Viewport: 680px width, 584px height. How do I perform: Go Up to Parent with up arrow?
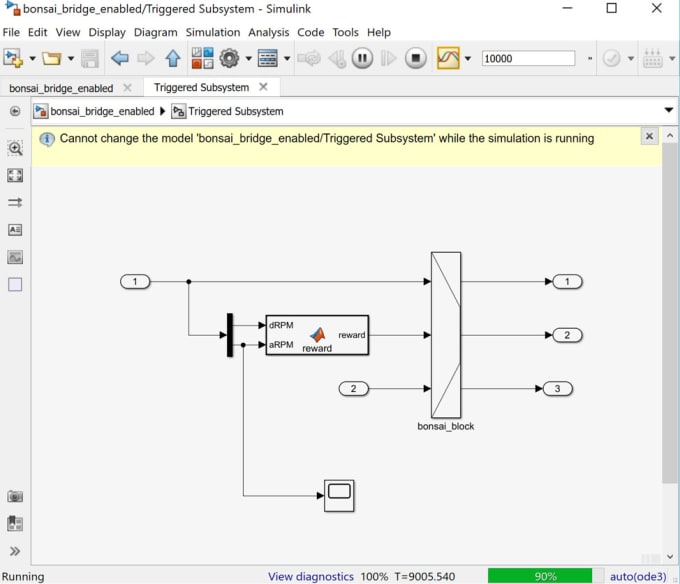(173, 58)
